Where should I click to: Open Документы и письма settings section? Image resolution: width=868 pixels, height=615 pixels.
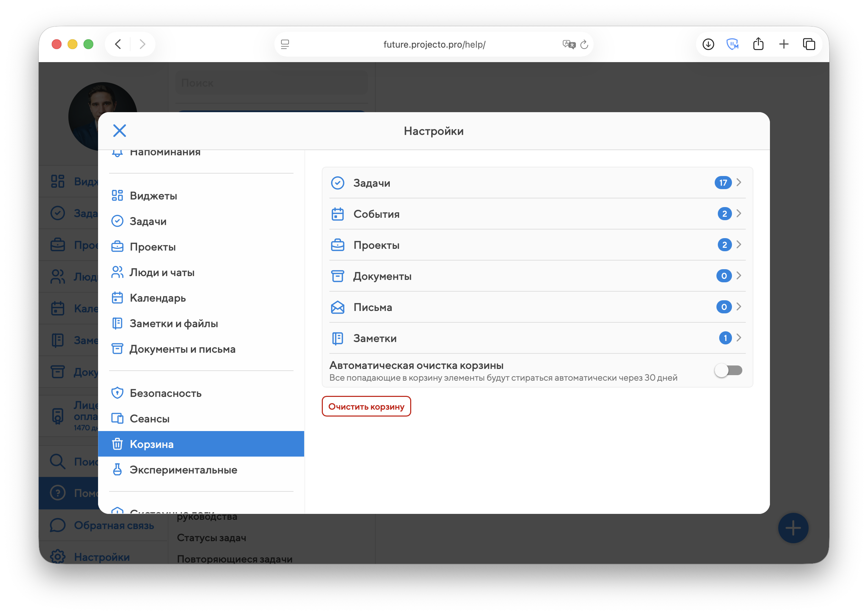click(x=182, y=349)
